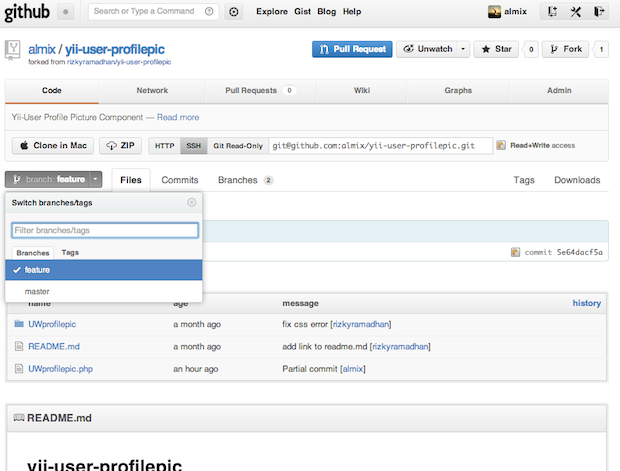Click the star count 0
The width and height of the screenshot is (620, 471).
tap(531, 49)
